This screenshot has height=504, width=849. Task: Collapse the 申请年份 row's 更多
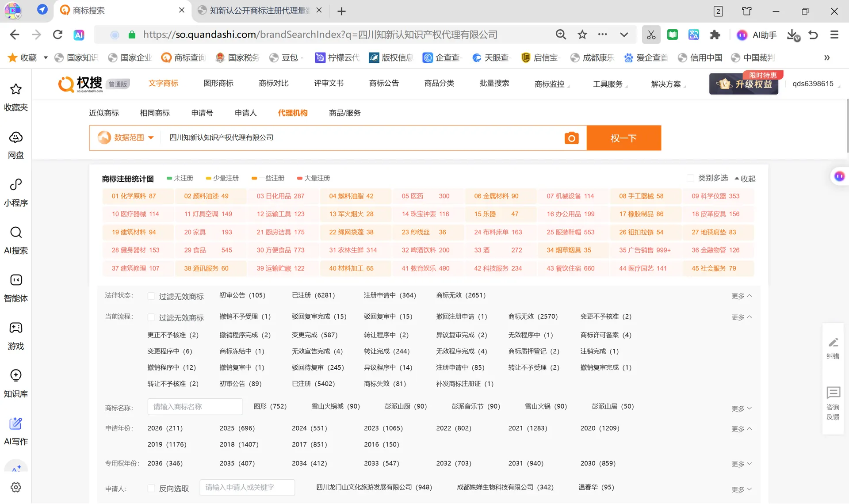(x=742, y=429)
